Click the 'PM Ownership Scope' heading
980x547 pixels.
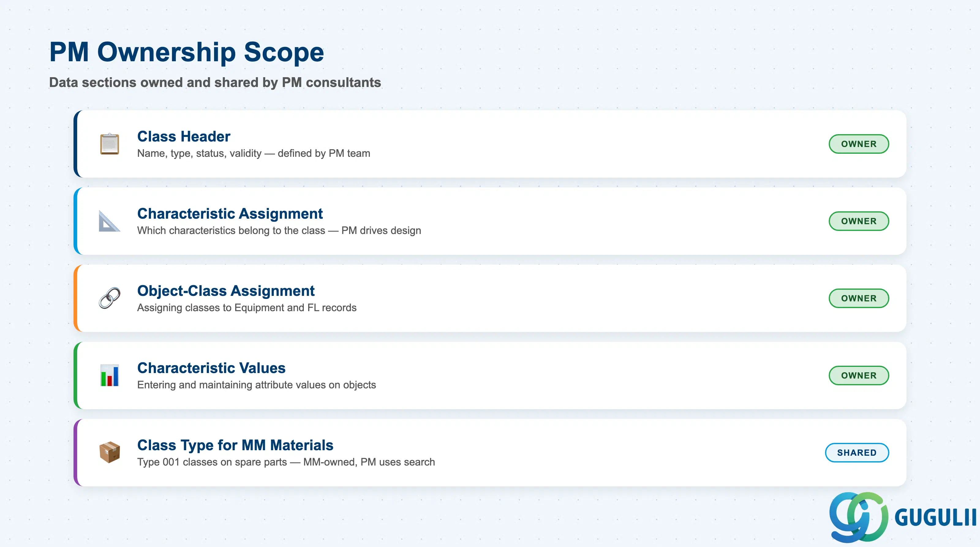[187, 52]
